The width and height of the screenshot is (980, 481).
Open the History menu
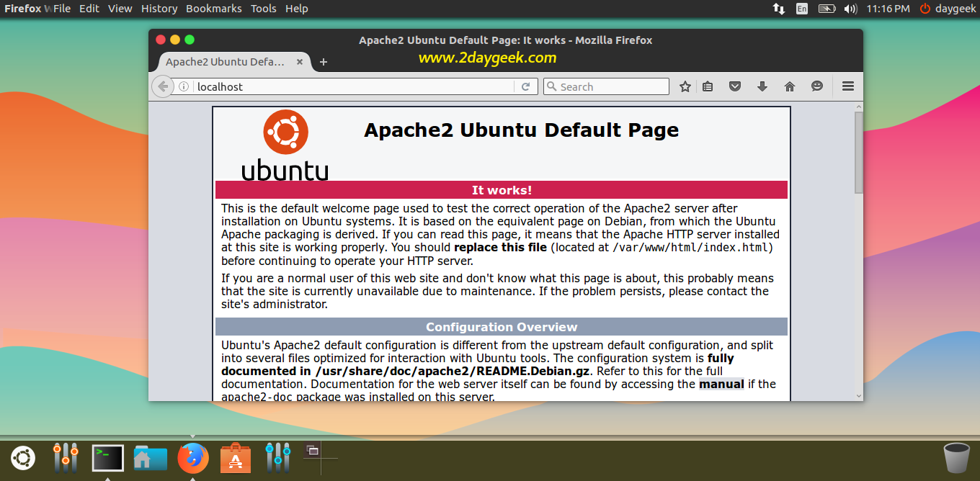click(159, 9)
